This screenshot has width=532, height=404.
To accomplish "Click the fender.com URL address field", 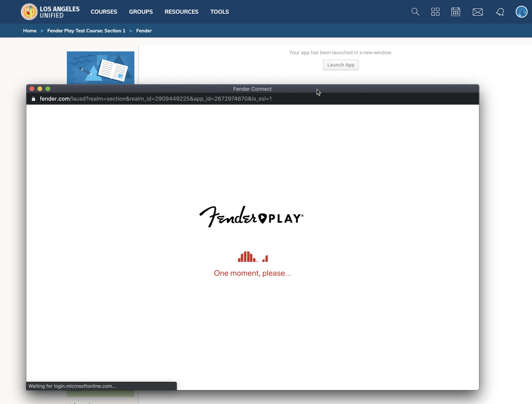I will pyautogui.click(x=156, y=99).
